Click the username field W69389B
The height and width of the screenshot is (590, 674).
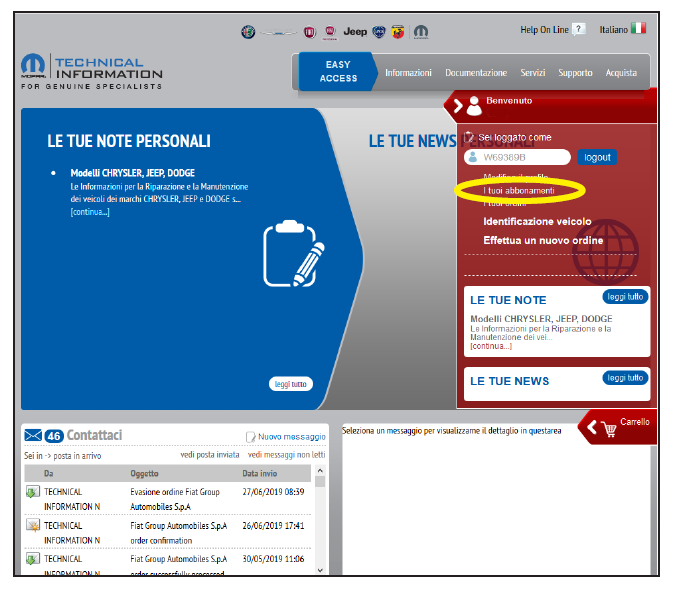coord(517,157)
